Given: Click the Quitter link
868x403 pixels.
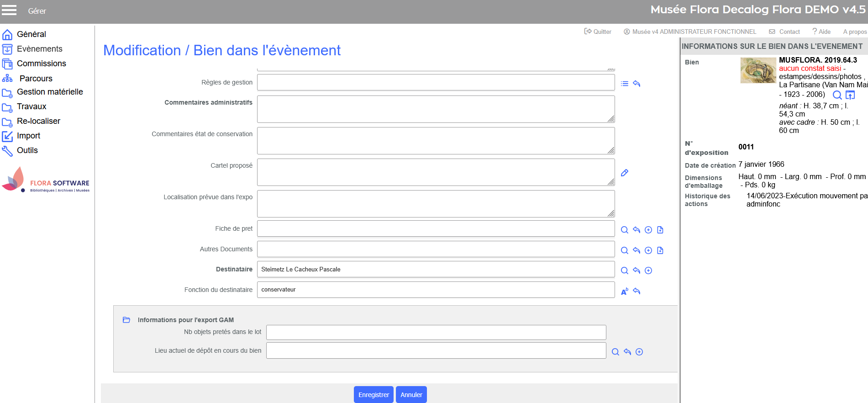Looking at the screenshot, I should 598,32.
